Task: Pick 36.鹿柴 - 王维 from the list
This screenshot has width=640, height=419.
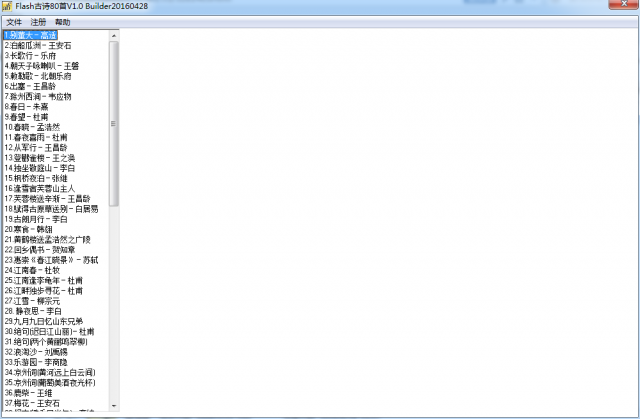Action: click(28, 393)
